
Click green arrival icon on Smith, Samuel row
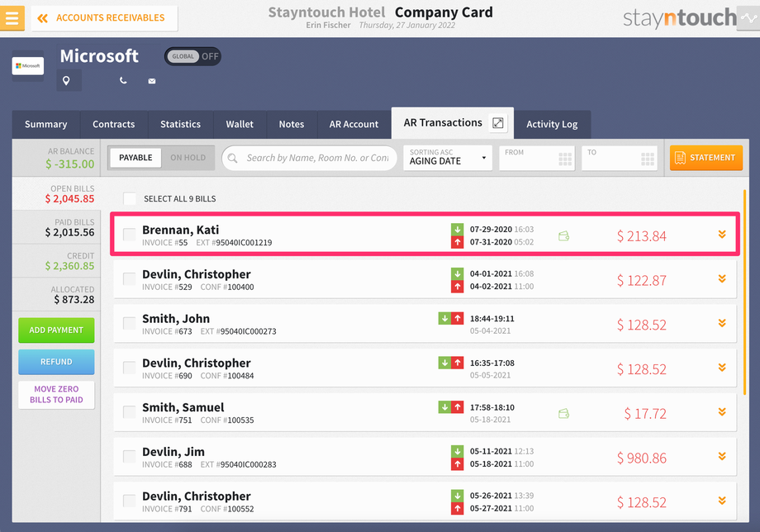point(444,407)
